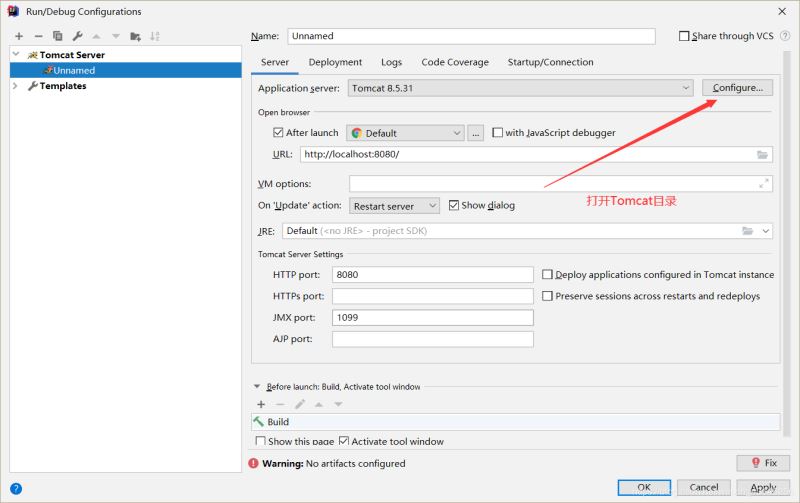The image size is (800, 503).
Task: Expand the VM options field editor
Action: coord(764,183)
